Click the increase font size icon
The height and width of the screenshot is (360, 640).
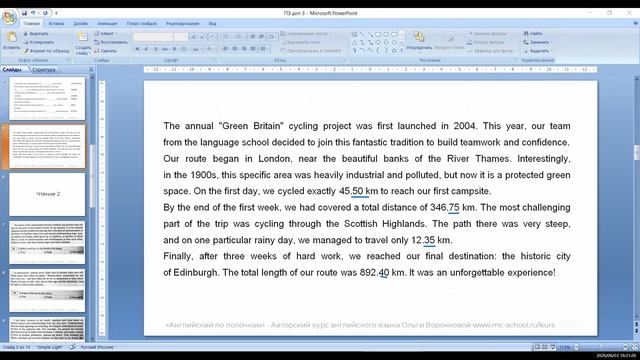tap(194, 37)
